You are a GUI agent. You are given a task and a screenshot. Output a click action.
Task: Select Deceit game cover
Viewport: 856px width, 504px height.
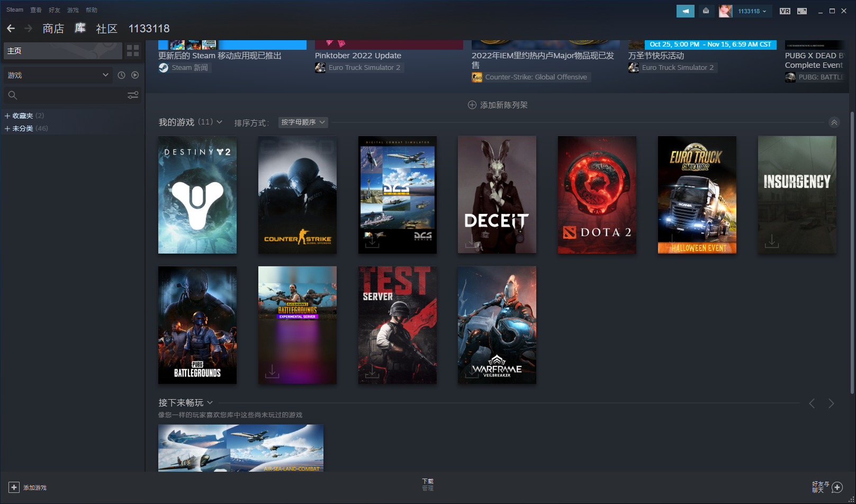497,195
